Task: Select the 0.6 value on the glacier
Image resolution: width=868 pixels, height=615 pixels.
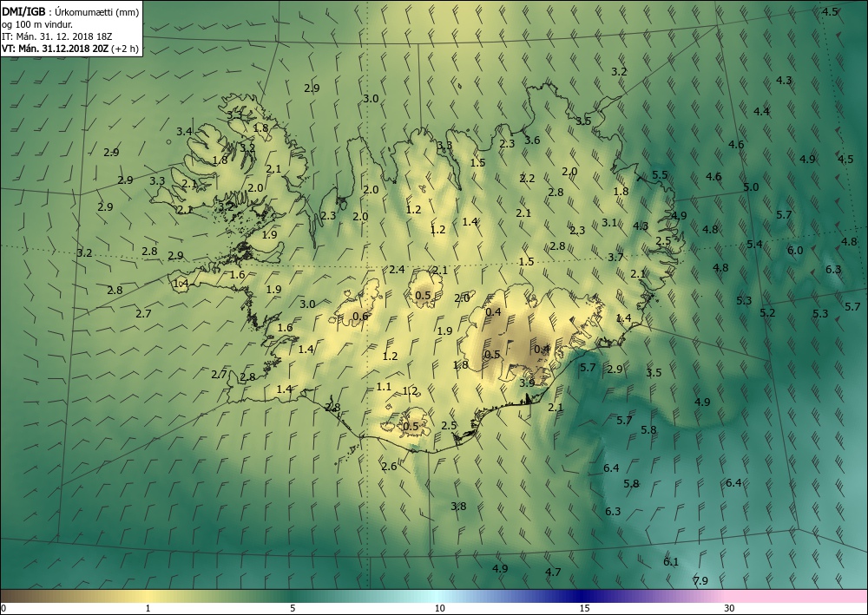Action: (360, 317)
